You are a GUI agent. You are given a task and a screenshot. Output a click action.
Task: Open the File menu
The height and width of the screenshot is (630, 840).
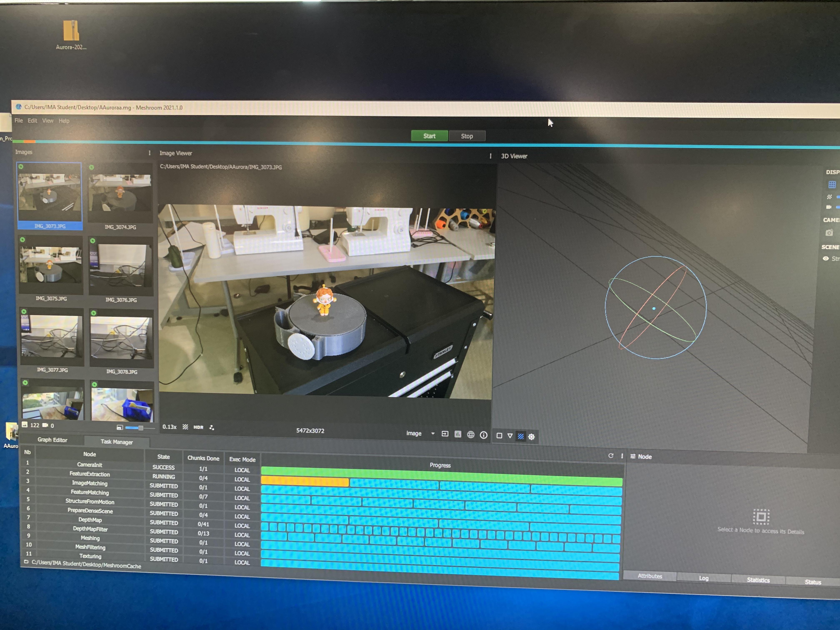(19, 121)
